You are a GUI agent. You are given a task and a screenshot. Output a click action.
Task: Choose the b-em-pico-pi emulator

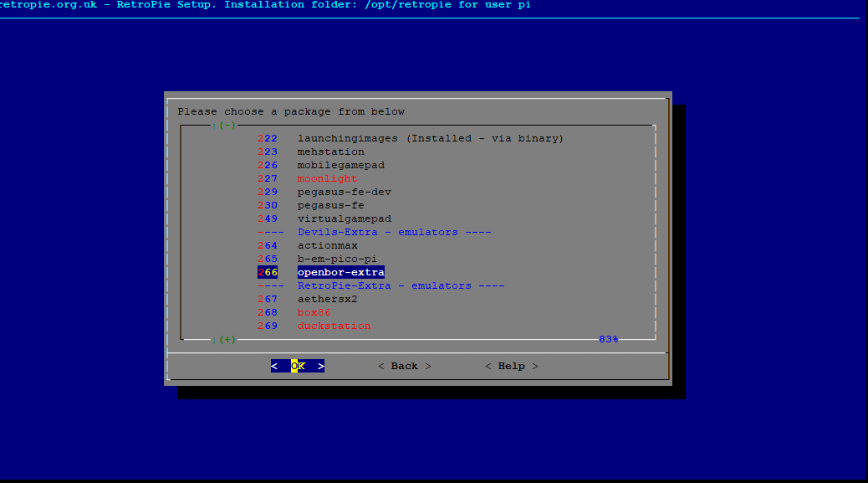(337, 259)
